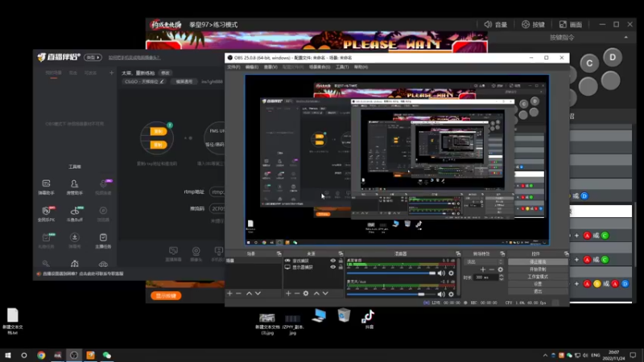Open 主播任务 tool in live companion

[x=103, y=241]
